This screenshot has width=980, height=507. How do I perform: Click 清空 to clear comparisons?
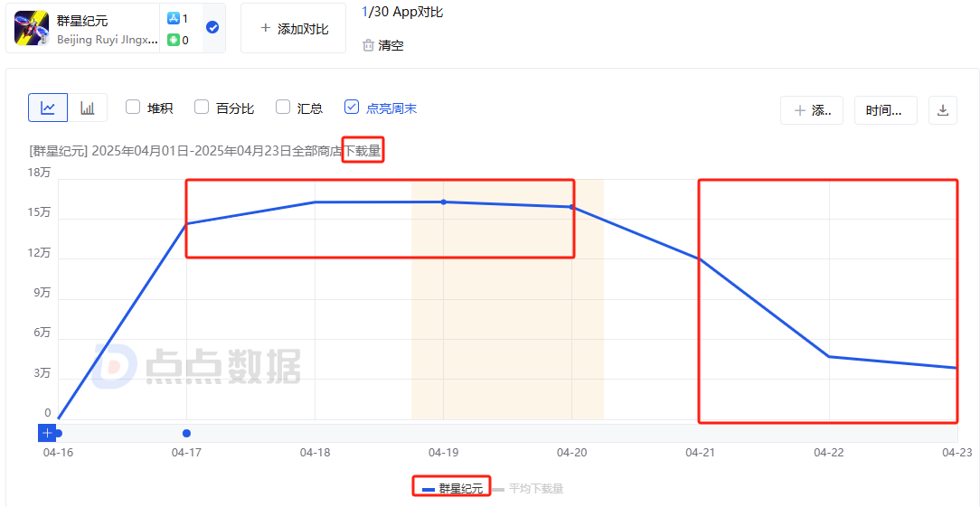coord(391,45)
